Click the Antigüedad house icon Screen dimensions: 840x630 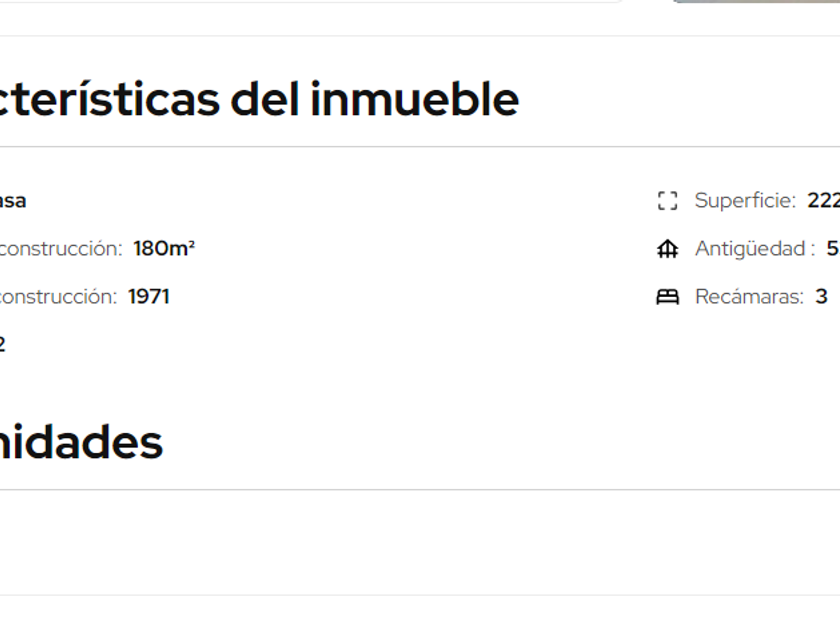[667, 249]
